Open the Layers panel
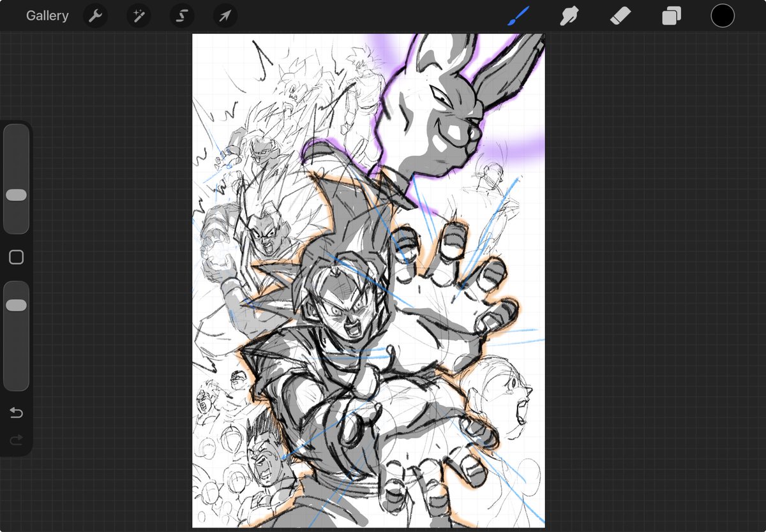 click(x=672, y=16)
